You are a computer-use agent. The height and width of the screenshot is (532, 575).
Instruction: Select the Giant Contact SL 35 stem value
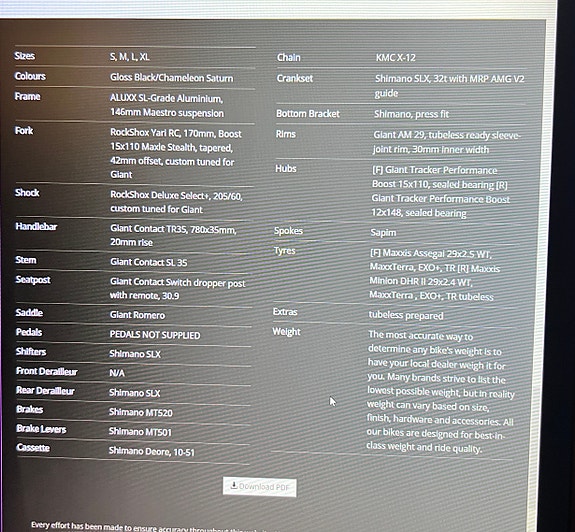coord(149,262)
